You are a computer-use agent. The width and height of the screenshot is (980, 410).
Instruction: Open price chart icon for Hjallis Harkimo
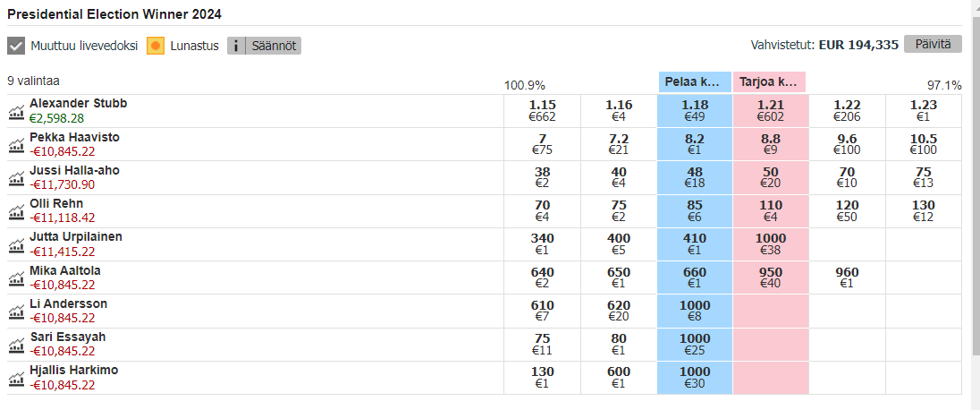15,378
